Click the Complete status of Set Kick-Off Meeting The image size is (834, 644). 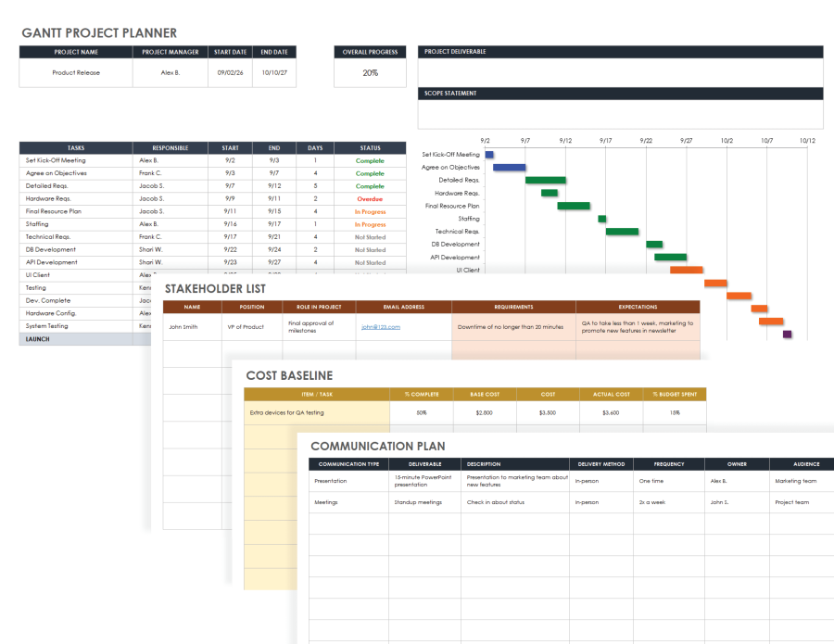(370, 160)
